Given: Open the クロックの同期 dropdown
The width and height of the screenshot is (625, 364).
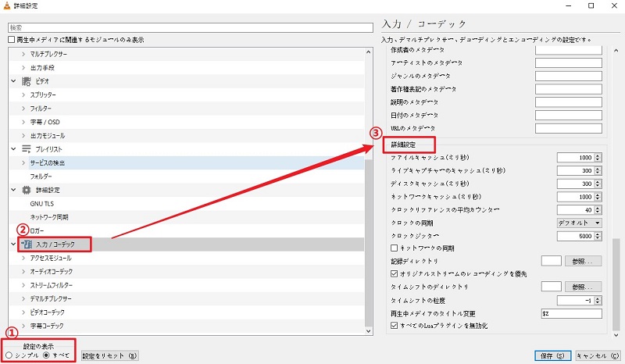Looking at the screenshot, I should click(x=579, y=223).
